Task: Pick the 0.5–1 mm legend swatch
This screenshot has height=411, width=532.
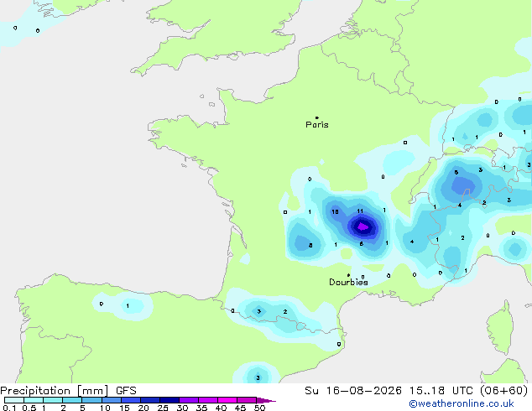Action: click(x=34, y=400)
